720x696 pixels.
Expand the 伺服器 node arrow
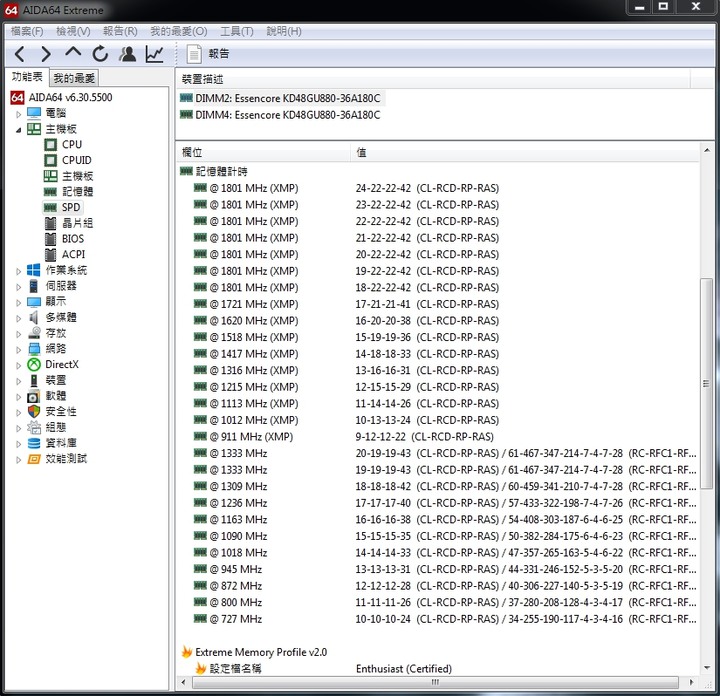coord(18,286)
